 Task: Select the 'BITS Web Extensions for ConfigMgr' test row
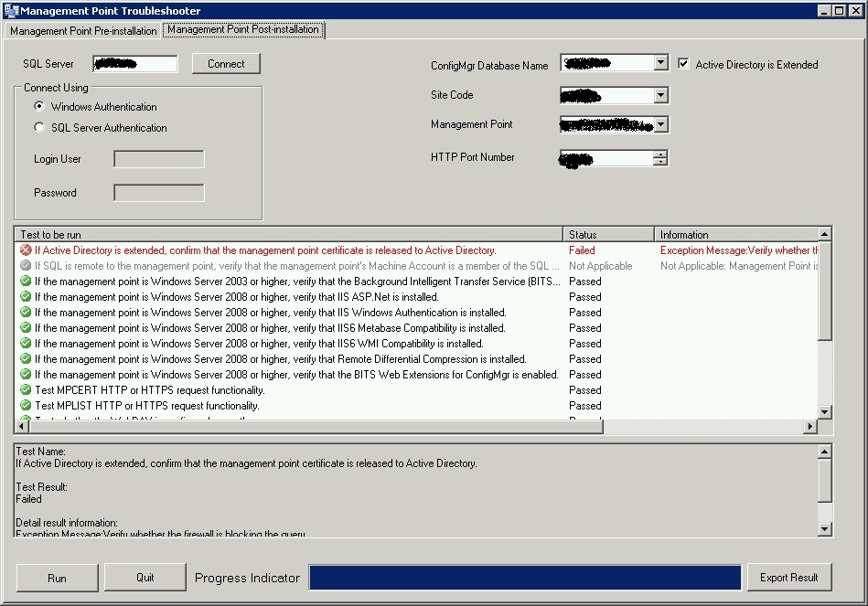pyautogui.click(x=416, y=374)
